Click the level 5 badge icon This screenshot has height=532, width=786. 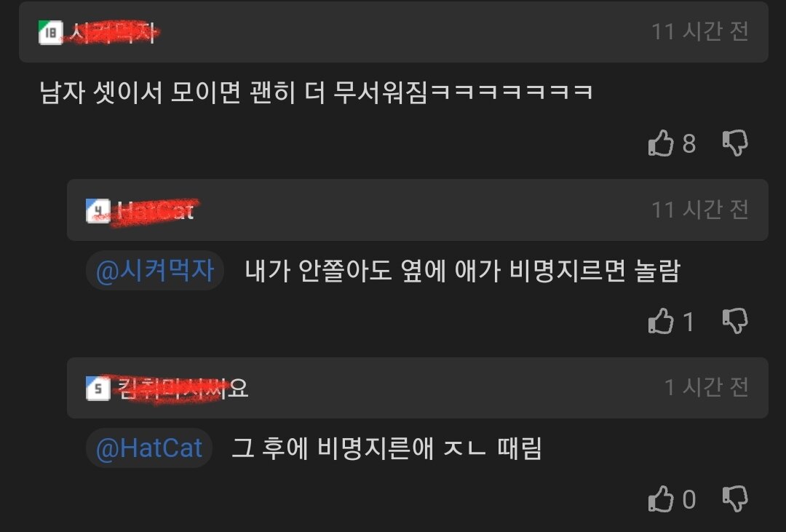pos(98,388)
